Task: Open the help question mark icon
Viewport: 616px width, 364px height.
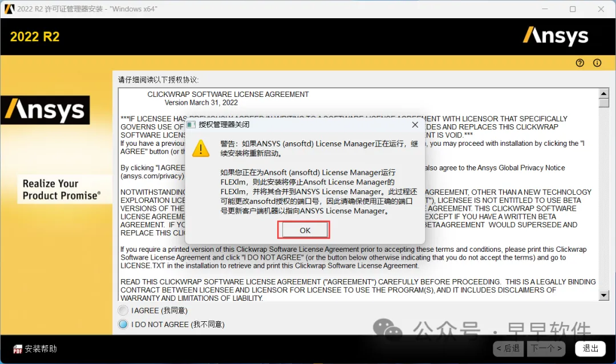Action: (580, 63)
